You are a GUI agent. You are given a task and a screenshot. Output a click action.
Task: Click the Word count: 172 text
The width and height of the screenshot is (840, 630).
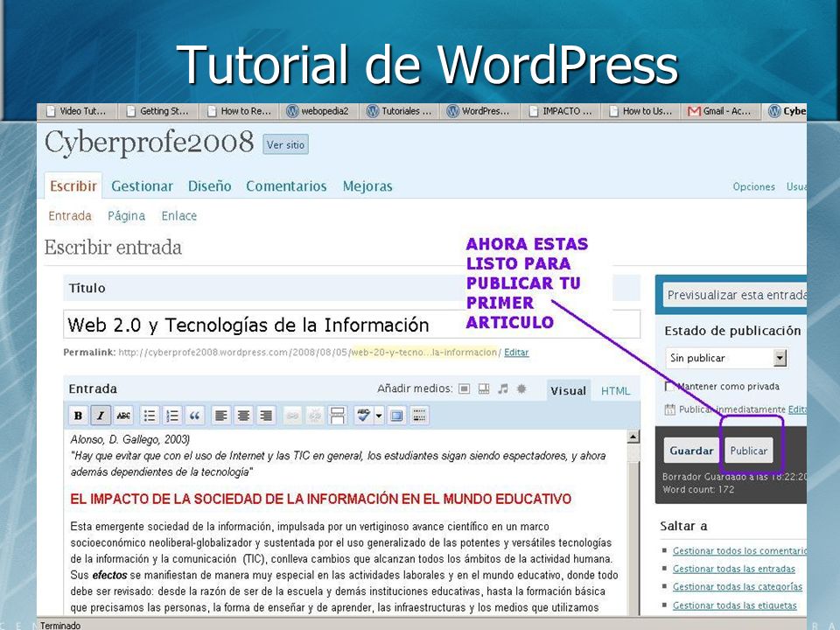click(x=698, y=490)
